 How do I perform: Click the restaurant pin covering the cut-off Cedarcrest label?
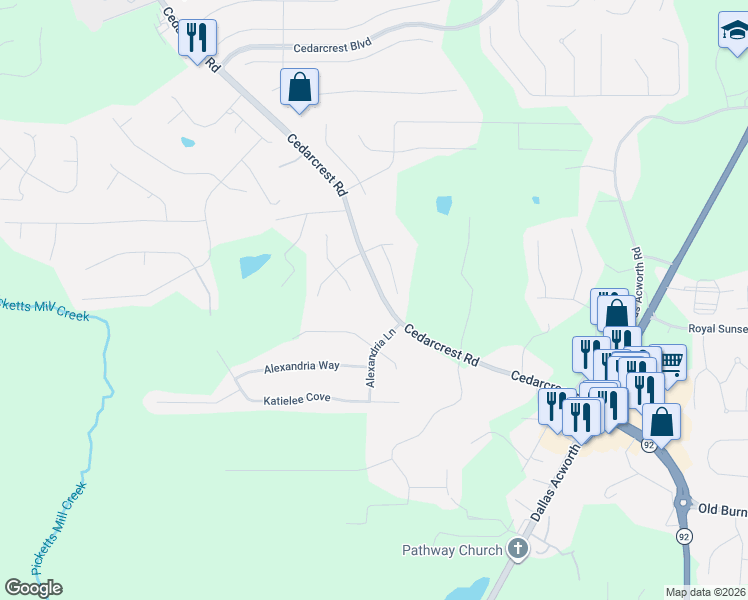(552, 408)
